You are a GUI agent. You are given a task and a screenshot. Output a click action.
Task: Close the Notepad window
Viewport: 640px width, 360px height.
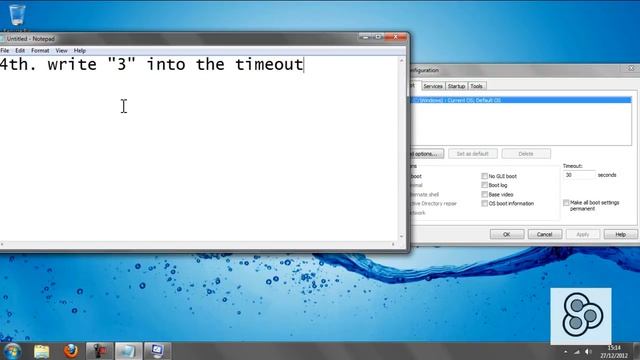(x=396, y=37)
